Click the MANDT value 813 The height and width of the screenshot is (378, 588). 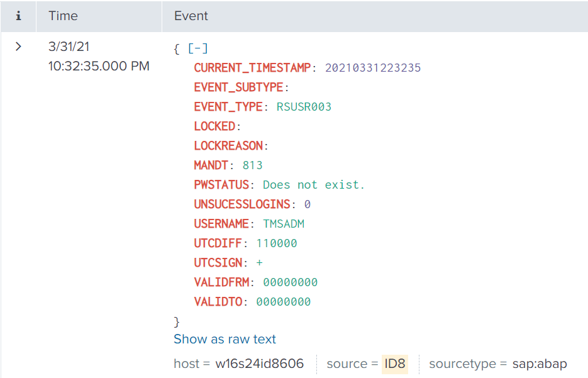click(x=252, y=165)
